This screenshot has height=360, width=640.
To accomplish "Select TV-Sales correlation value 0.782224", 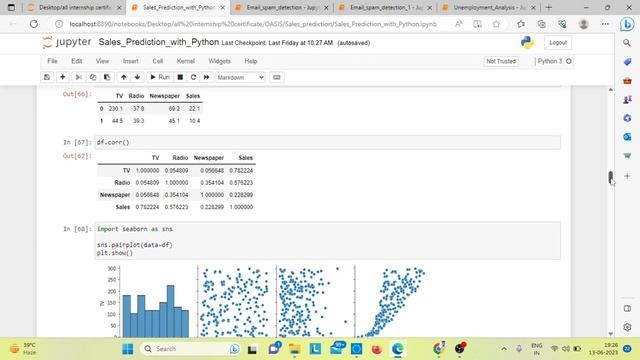I will pyautogui.click(x=241, y=170).
